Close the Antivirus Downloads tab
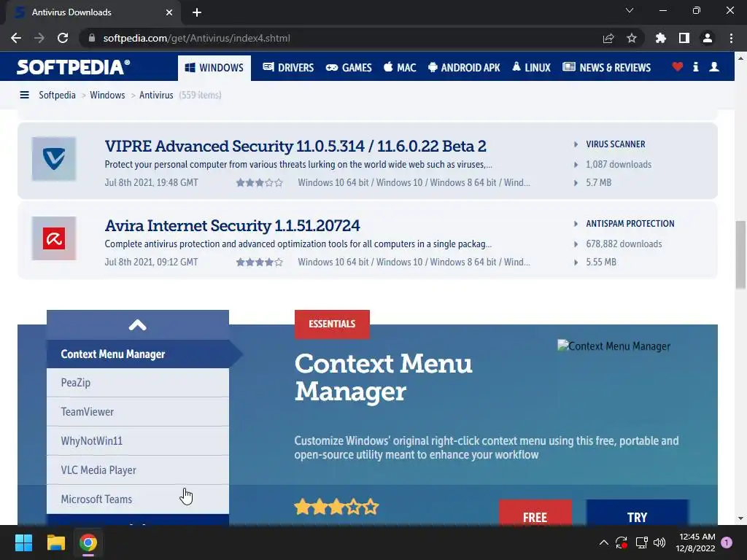The height and width of the screenshot is (560, 747). 169,12
